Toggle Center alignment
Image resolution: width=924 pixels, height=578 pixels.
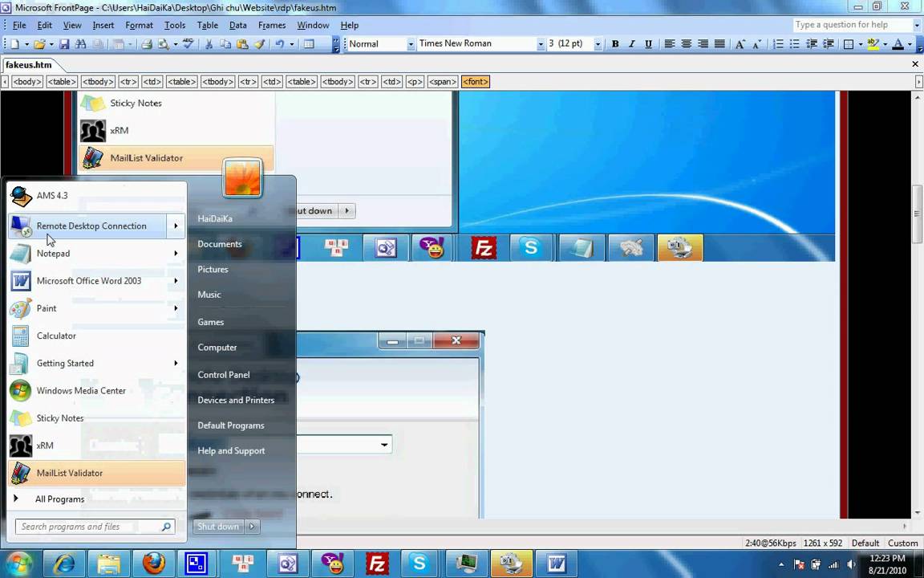click(x=686, y=44)
